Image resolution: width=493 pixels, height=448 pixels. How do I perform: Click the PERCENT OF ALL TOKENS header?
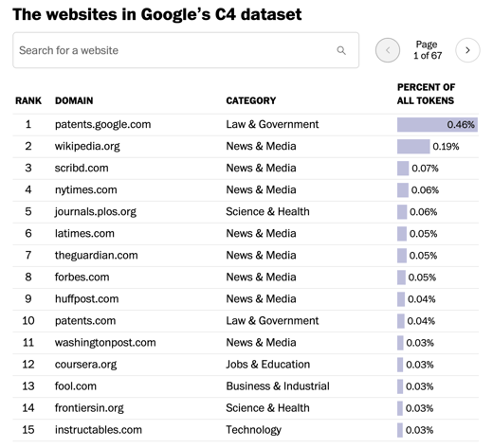[x=426, y=94]
